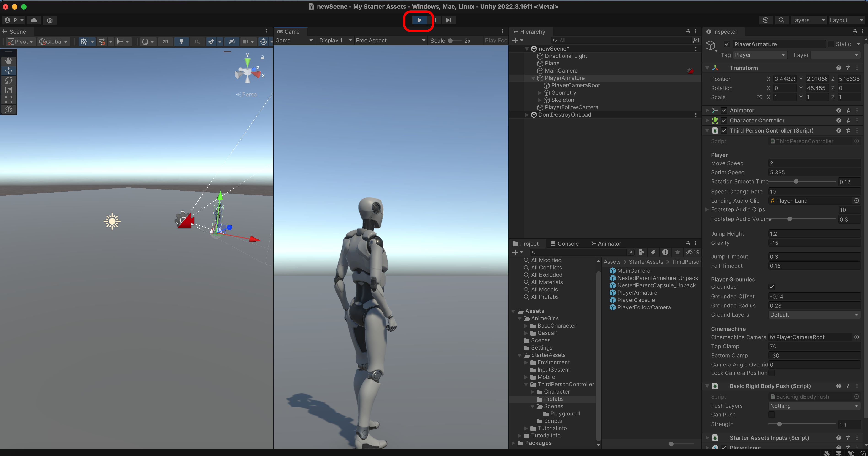Toggle 2D view mode in Scene
The height and width of the screenshot is (456, 868).
(165, 41)
